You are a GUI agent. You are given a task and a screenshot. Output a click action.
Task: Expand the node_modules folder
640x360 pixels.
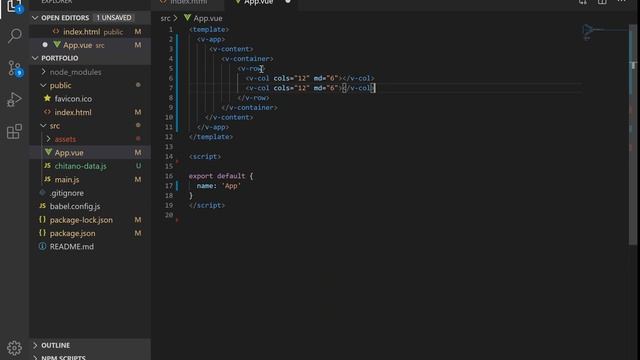[x=43, y=72]
